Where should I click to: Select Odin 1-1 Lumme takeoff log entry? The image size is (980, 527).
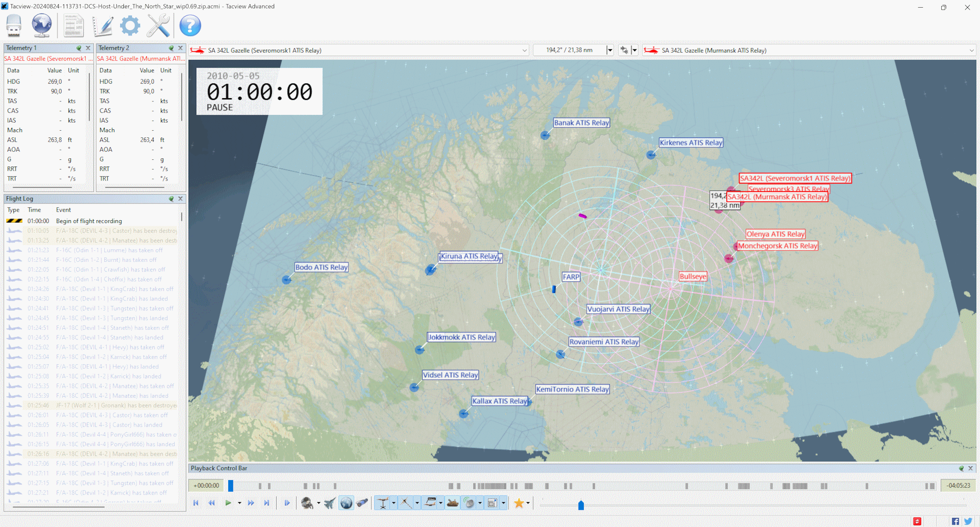pos(109,250)
